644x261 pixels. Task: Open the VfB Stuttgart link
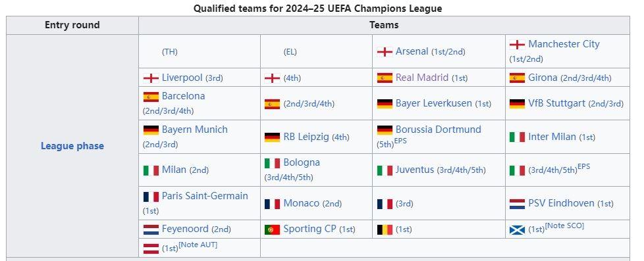(556, 103)
